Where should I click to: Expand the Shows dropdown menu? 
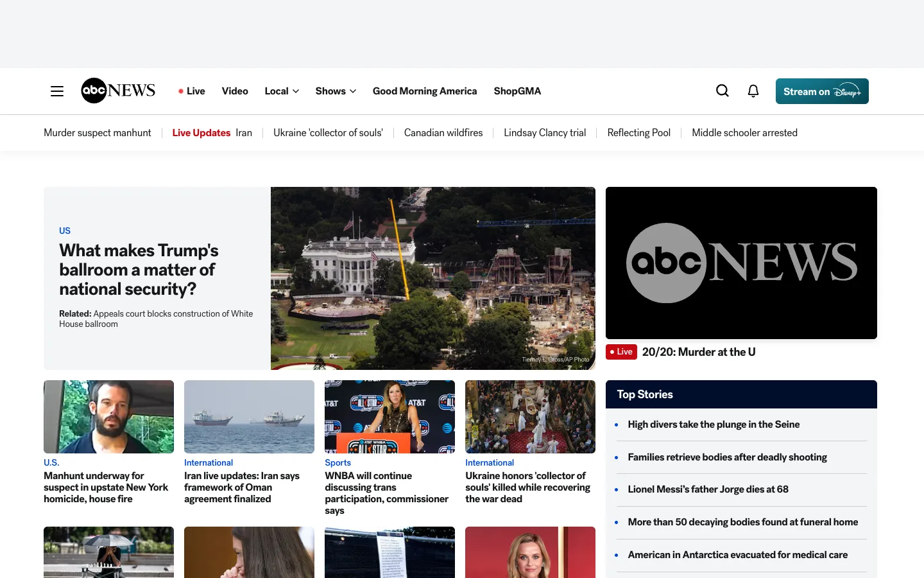(x=336, y=91)
